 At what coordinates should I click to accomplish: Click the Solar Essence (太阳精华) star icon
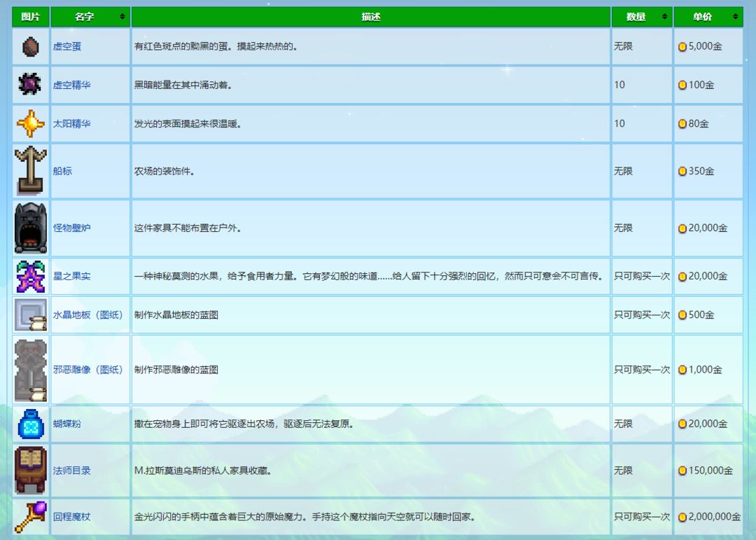(30, 123)
